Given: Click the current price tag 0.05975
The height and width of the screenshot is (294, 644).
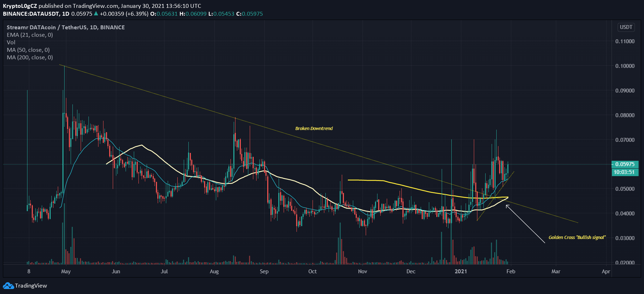Looking at the screenshot, I should tap(625, 164).
